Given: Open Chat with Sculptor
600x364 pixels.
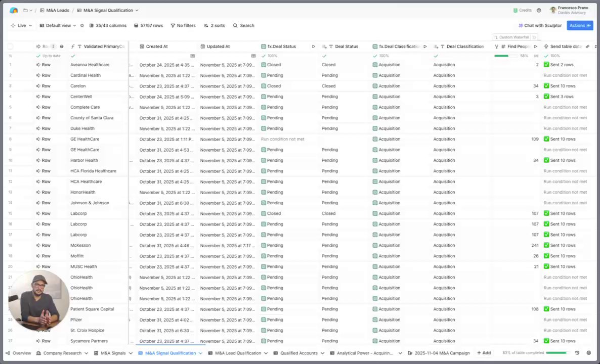Looking at the screenshot, I should [x=540, y=26].
